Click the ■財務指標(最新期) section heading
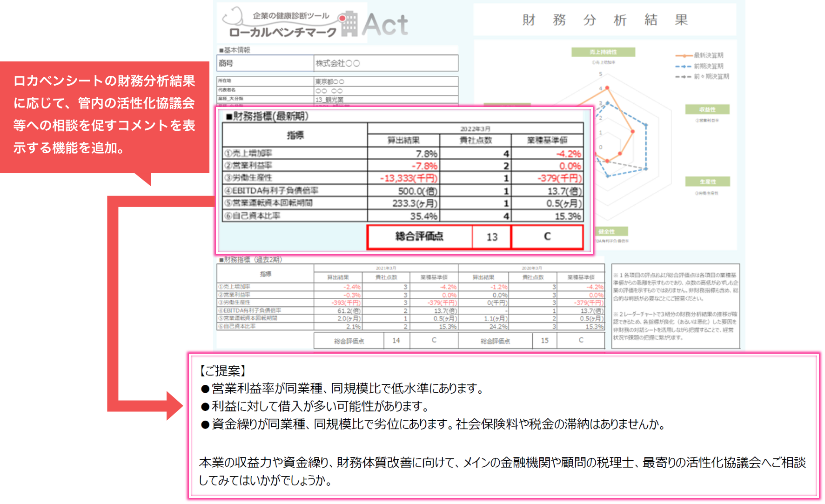825x504 pixels. coord(267,116)
